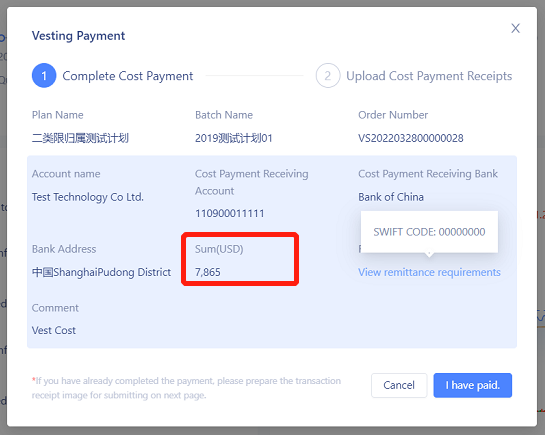Click the bank address ShanghaiPudong District
The height and width of the screenshot is (435, 545).
pos(101,272)
